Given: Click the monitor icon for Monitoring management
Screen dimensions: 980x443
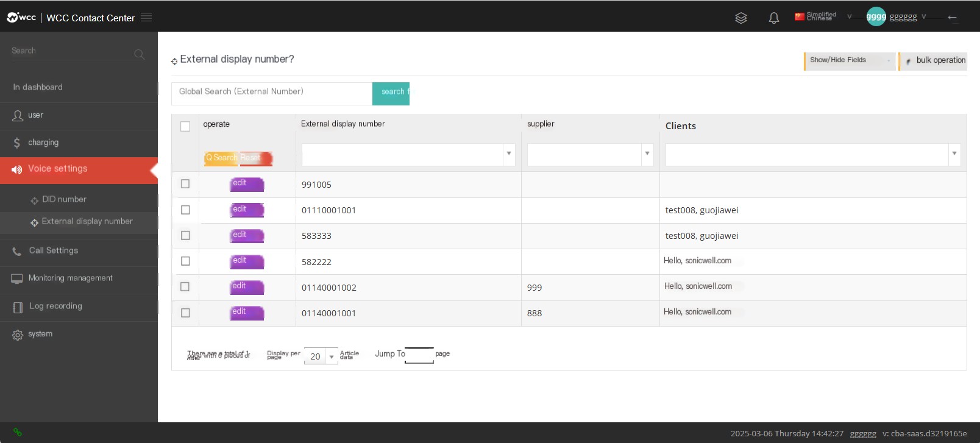Looking at the screenshot, I should coord(17,278).
